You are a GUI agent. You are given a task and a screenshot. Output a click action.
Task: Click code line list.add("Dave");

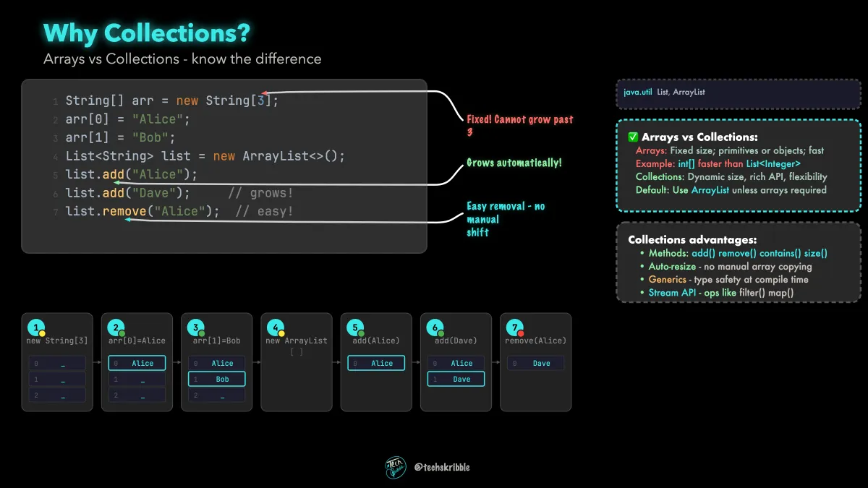tap(128, 193)
